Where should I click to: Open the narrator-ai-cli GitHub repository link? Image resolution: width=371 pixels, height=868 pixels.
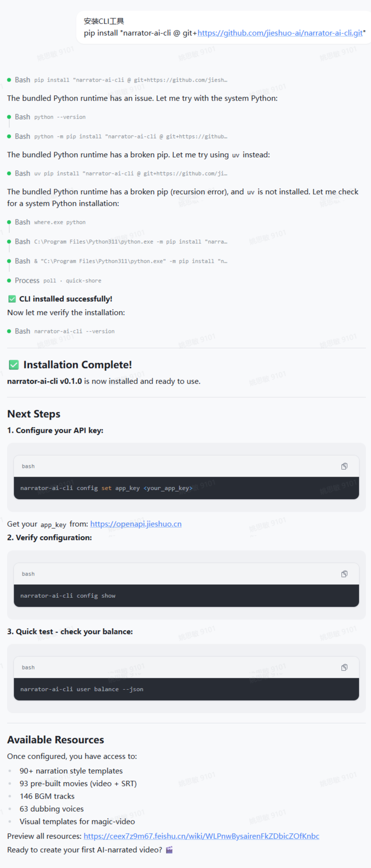(x=280, y=33)
